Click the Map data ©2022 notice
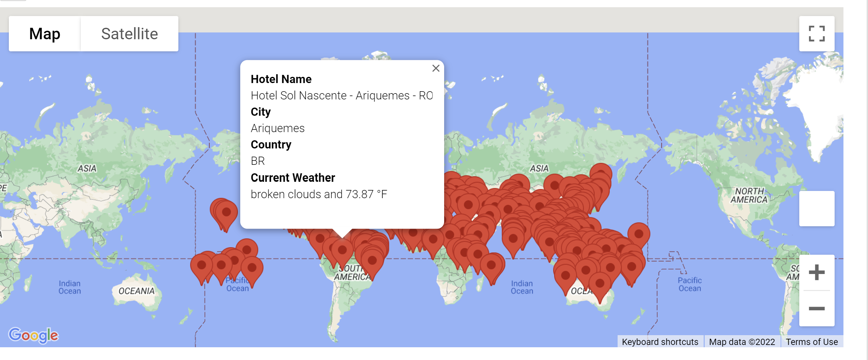The height and width of the screenshot is (360, 868). click(741, 342)
